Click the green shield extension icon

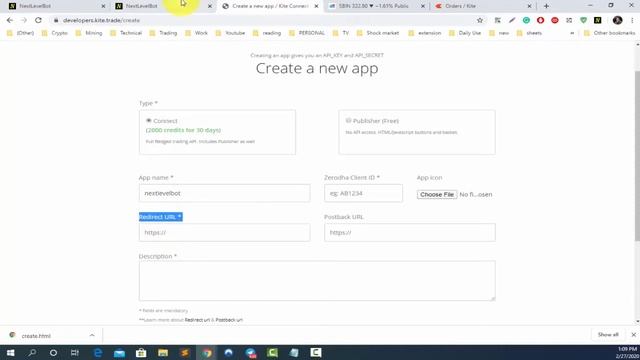(x=584, y=20)
